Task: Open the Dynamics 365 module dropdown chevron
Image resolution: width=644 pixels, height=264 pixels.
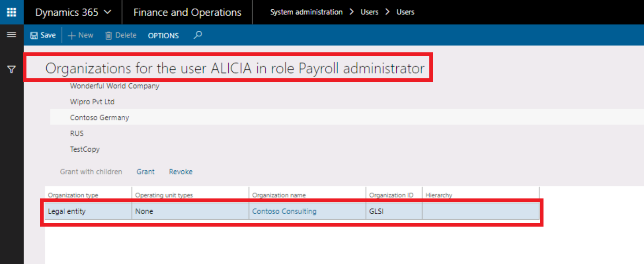Action: (x=108, y=12)
